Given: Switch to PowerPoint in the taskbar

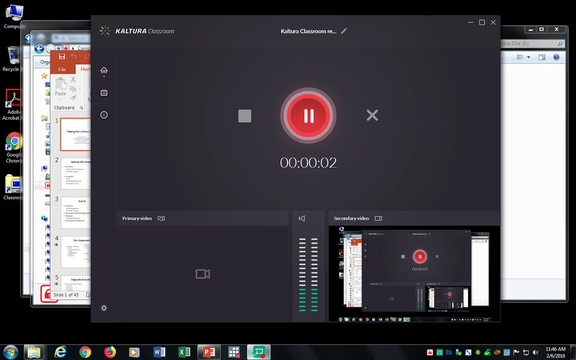Looking at the screenshot, I should tap(209, 352).
